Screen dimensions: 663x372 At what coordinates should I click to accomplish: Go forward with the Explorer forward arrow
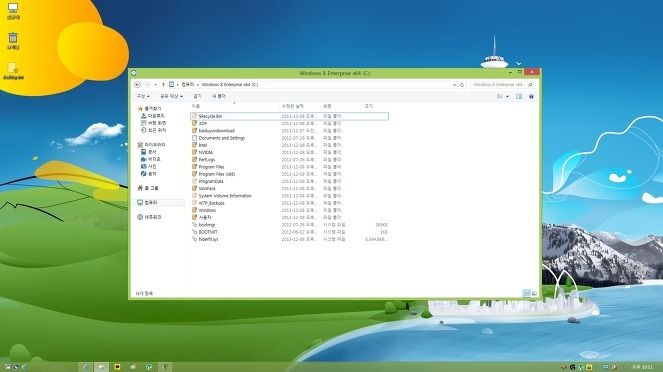[147, 85]
